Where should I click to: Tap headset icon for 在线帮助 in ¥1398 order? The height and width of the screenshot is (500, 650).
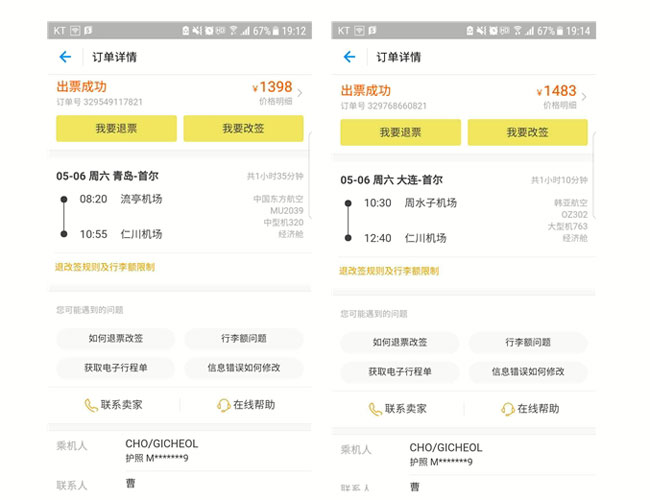pyautogui.click(x=224, y=405)
